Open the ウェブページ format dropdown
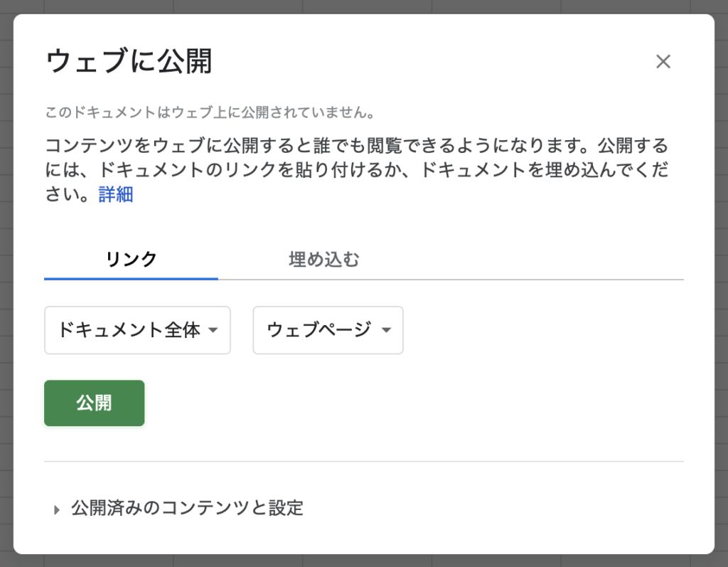728x567 pixels. pos(328,330)
